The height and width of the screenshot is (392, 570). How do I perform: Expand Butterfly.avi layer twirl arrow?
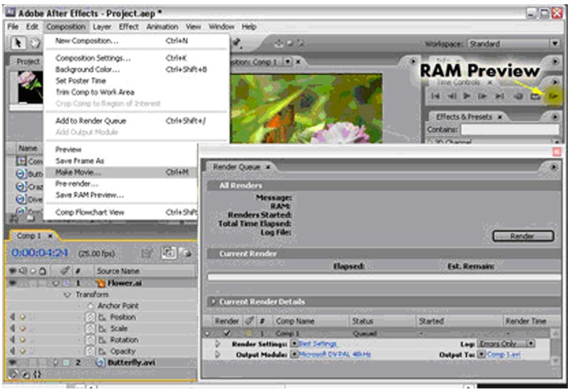pos(56,363)
